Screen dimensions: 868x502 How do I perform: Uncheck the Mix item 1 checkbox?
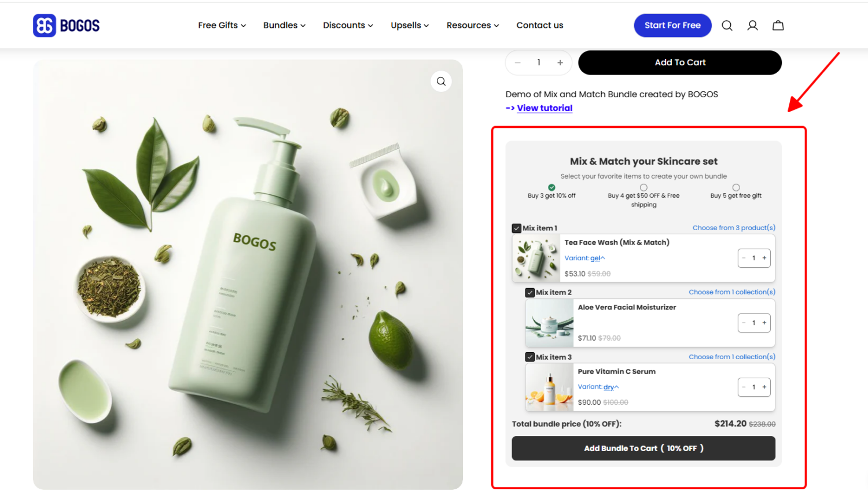tap(516, 228)
